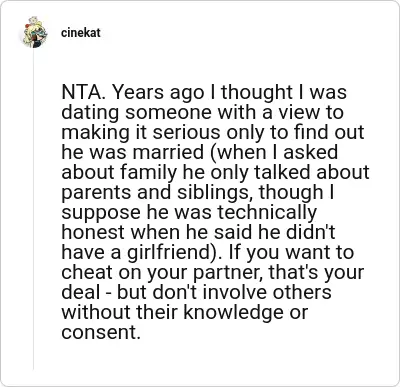Click the line "suppose he was technically"
400x387 pixels.
(189, 212)
